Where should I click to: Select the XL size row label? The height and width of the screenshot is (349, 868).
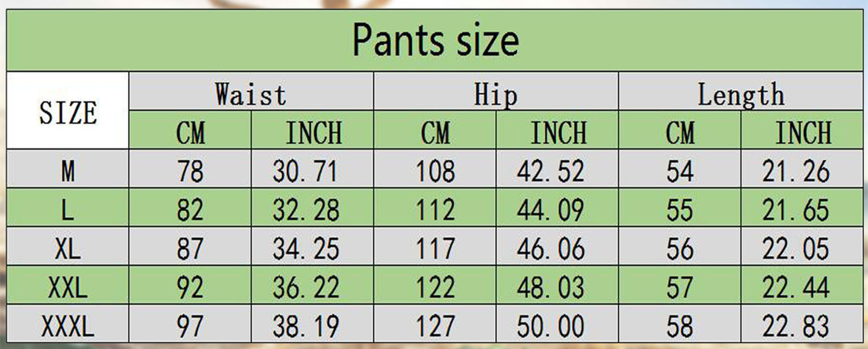[68, 249]
